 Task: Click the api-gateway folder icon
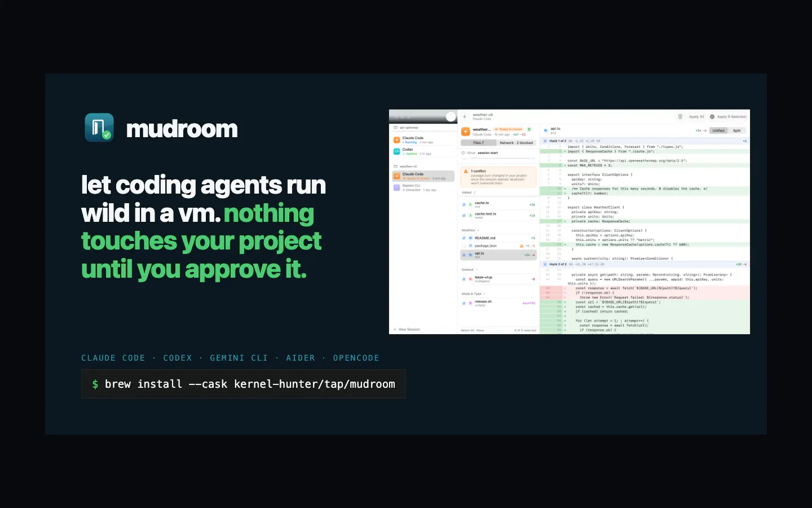tap(396, 128)
